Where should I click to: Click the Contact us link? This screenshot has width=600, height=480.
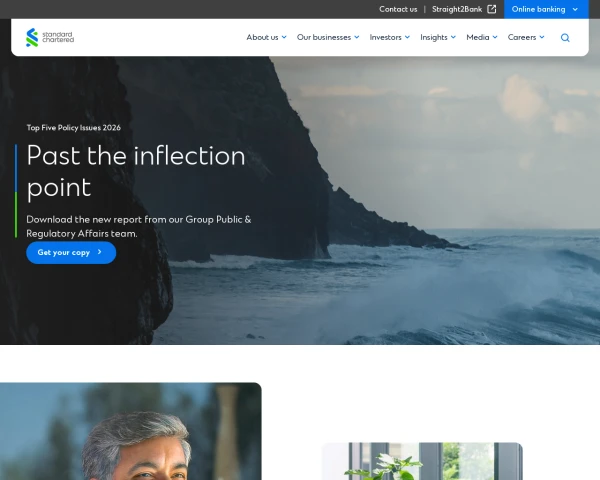tap(398, 9)
